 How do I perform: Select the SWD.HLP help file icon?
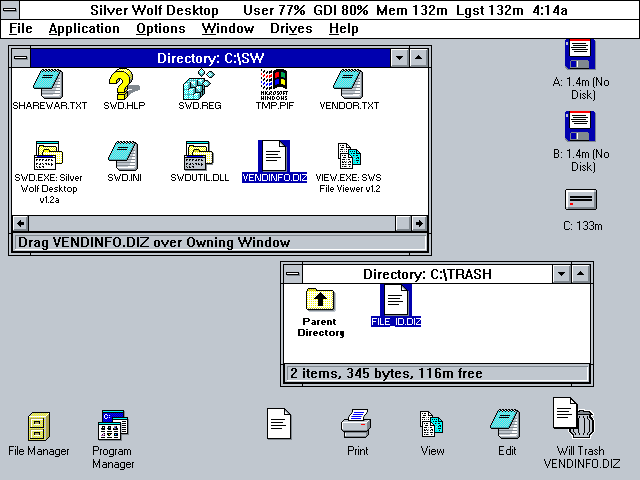tap(121, 83)
